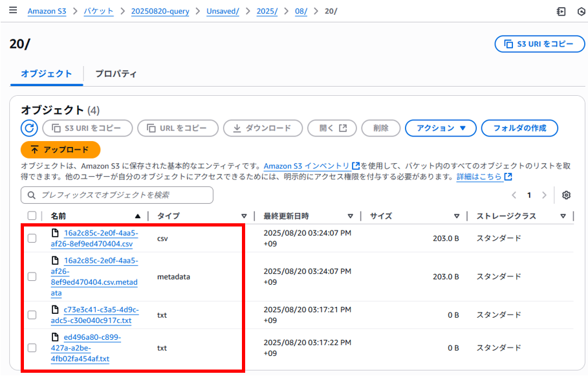Click timestamp 03:17:22 PM cell
This screenshot has width=588, height=376.
pos(307,348)
